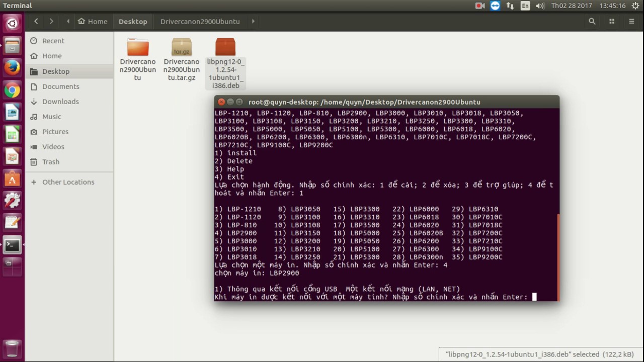Image resolution: width=644 pixels, height=362 pixels.
Task: Open Videos in the sidebar
Action: tap(69, 146)
